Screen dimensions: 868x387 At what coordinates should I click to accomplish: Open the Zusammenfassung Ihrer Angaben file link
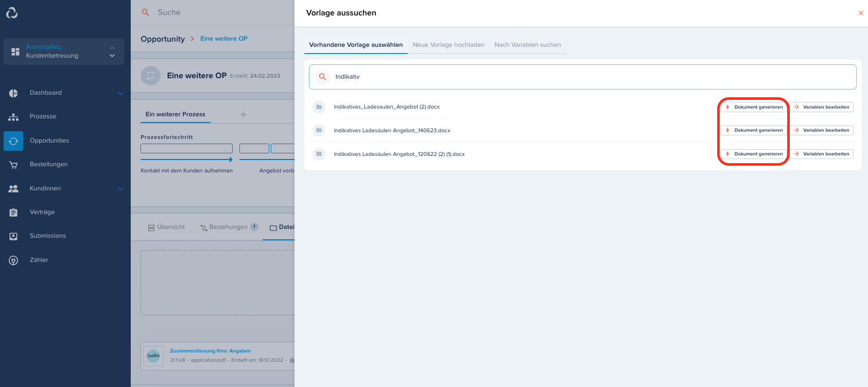tap(211, 351)
